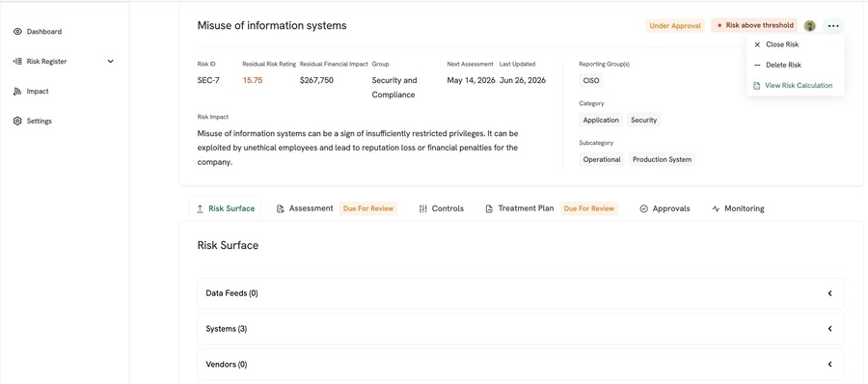Click the Risk Register list icon
The height and width of the screenshot is (384, 868).
pyautogui.click(x=17, y=62)
